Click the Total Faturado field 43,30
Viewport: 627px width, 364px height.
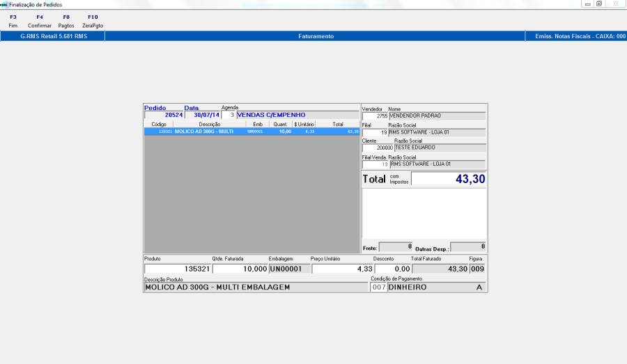tap(440, 269)
